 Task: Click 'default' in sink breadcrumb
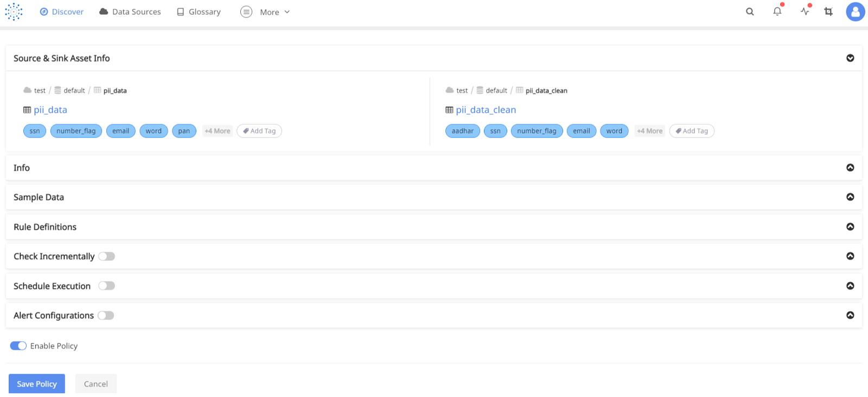[x=496, y=91]
